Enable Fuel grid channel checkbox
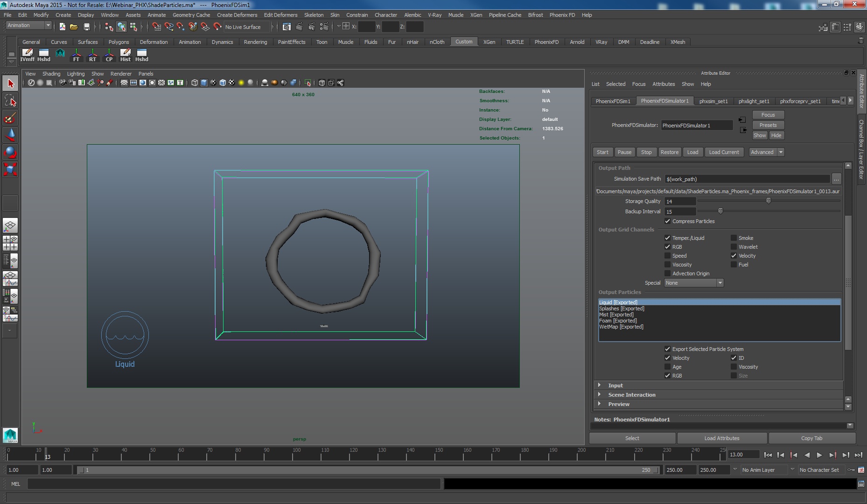The width and height of the screenshot is (867, 504). 734,265
